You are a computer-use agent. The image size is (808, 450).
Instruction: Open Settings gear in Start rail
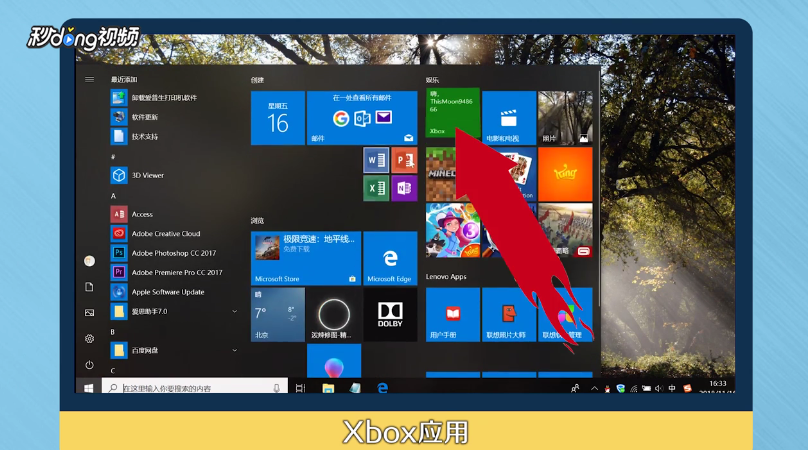tap(89, 339)
